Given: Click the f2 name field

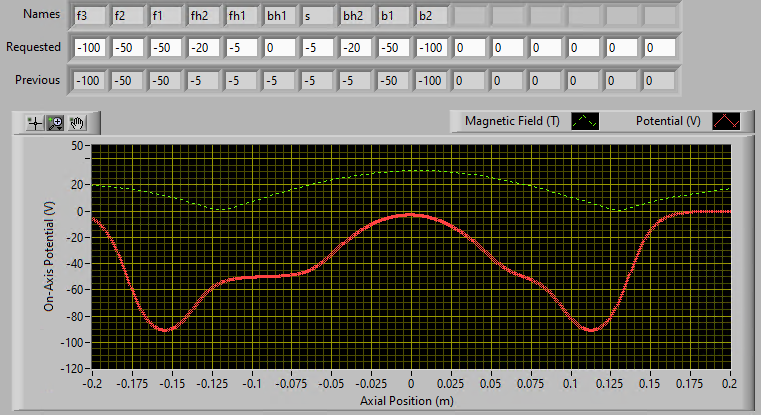Looking at the screenshot, I should tap(128, 16).
